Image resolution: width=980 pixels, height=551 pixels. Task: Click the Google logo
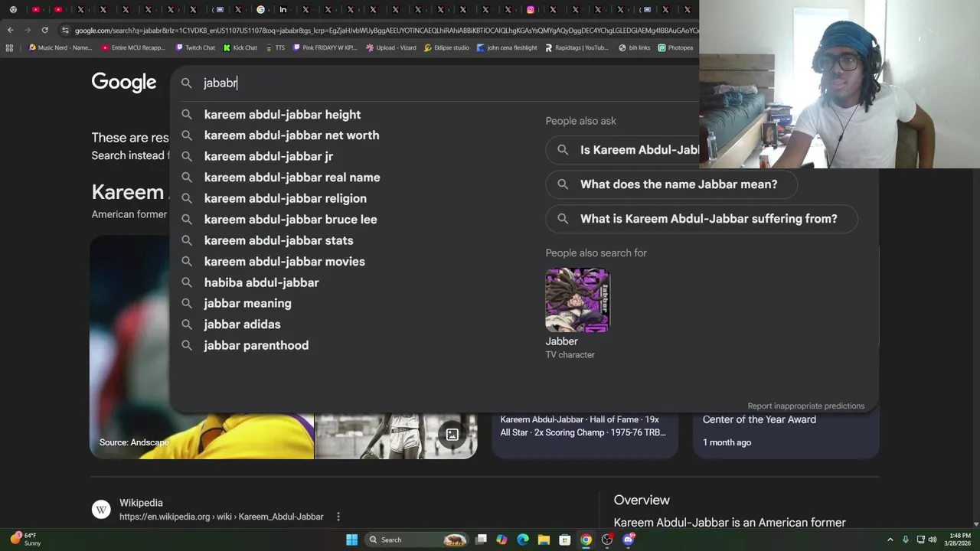coord(124,83)
